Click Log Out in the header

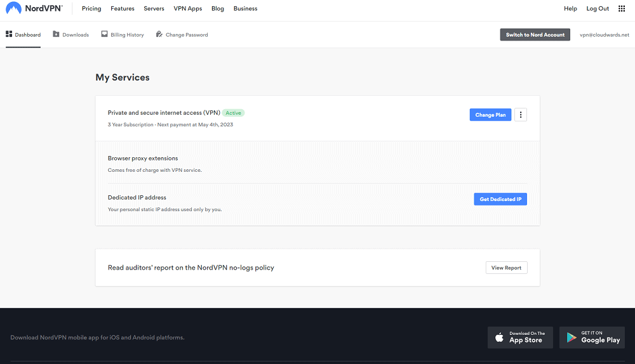pos(598,8)
